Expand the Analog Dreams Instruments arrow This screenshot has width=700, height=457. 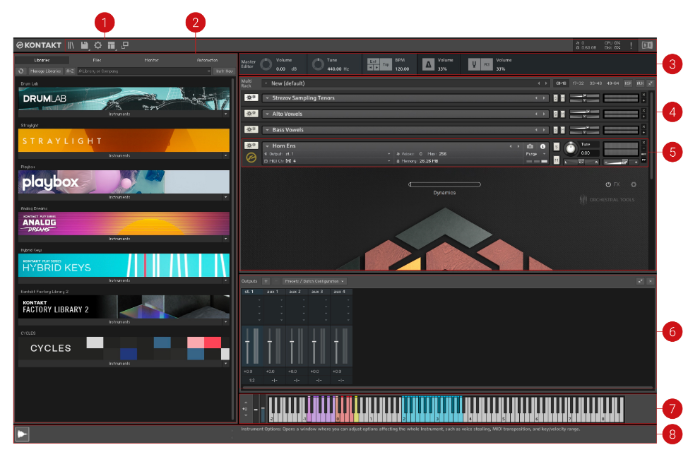(225, 239)
